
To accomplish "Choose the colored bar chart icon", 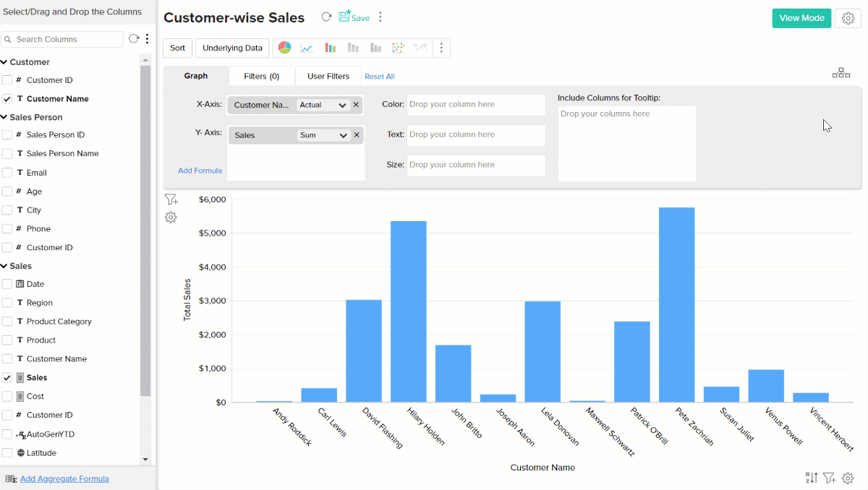I will [330, 48].
